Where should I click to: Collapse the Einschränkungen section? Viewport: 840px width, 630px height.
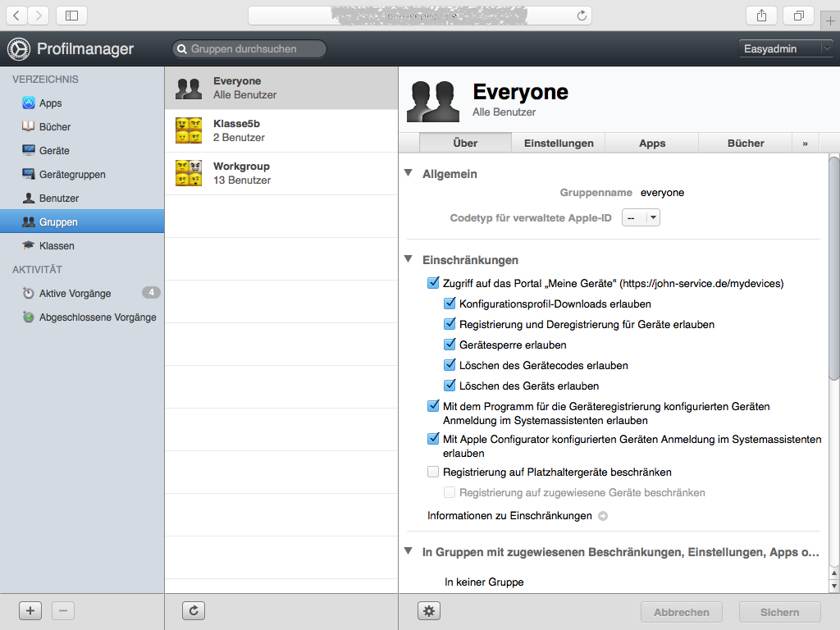pos(409,259)
